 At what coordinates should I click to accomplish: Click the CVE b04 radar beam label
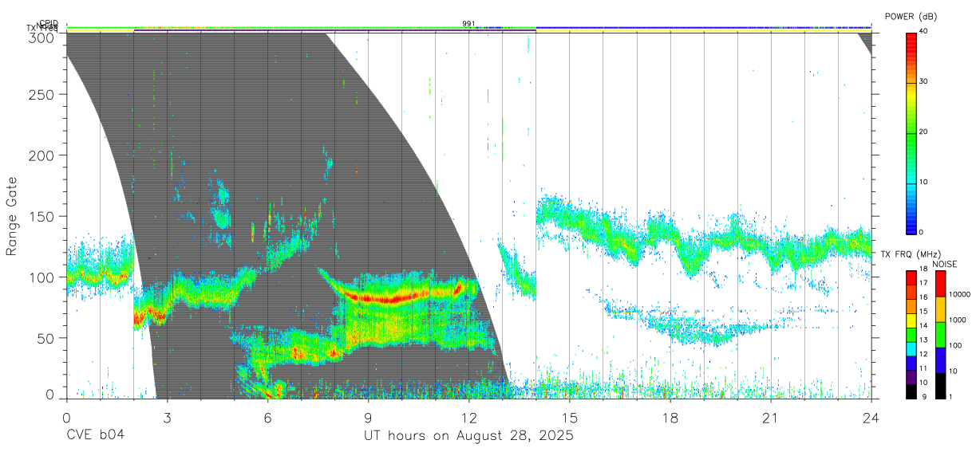pyautogui.click(x=96, y=435)
